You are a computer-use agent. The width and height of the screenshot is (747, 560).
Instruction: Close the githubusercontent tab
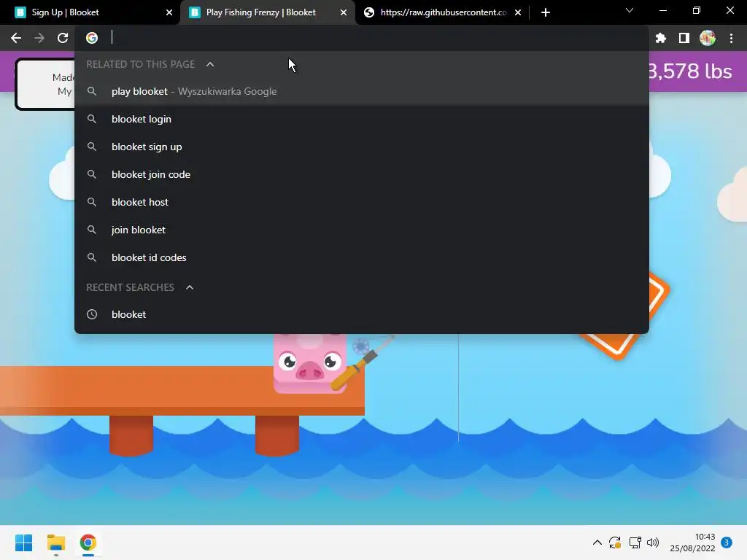coord(518,12)
